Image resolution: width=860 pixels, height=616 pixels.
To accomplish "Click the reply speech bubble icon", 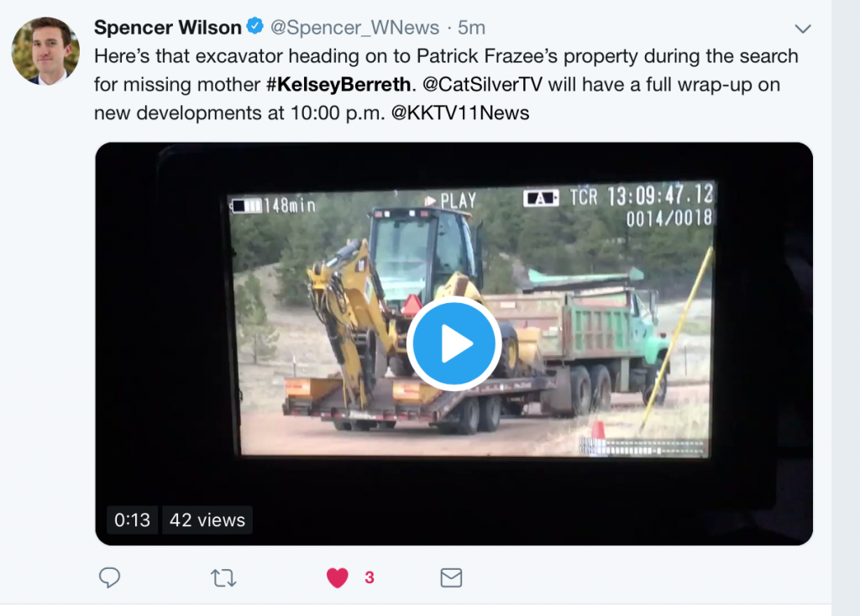I will [109, 577].
